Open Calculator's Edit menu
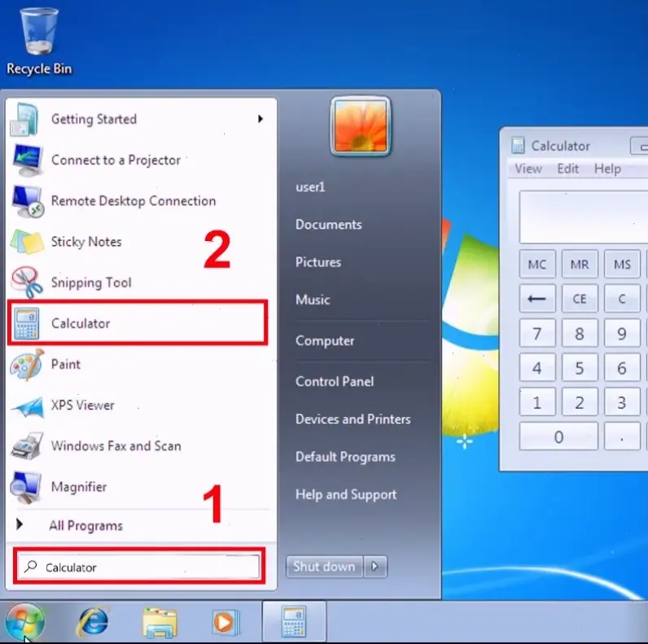Image resolution: width=648 pixels, height=644 pixels. click(x=568, y=169)
